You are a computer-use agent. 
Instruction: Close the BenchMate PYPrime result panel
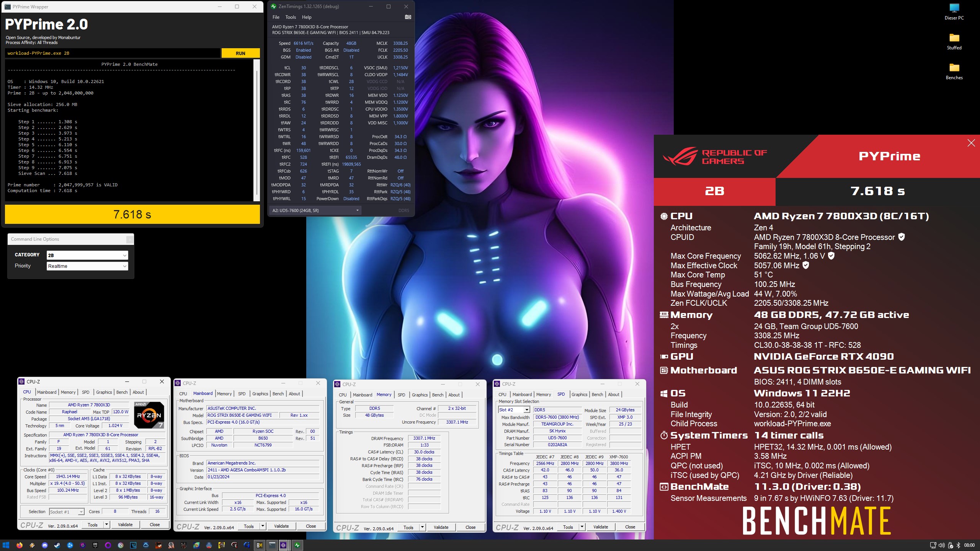971,143
